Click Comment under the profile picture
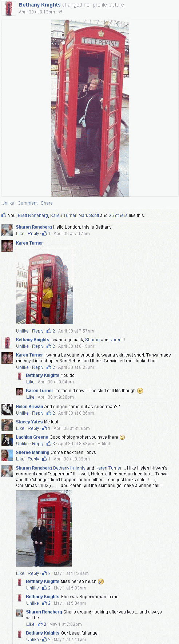The height and width of the screenshot is (644, 179). point(28,203)
